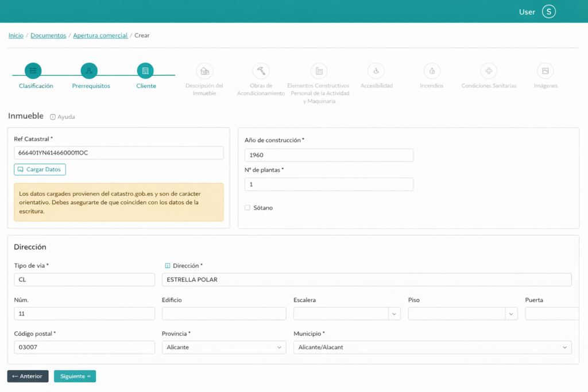Open the user avatar menu

click(549, 11)
